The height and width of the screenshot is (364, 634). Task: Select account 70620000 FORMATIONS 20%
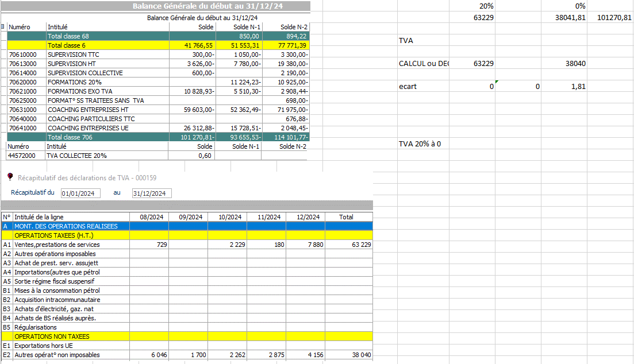point(158,82)
